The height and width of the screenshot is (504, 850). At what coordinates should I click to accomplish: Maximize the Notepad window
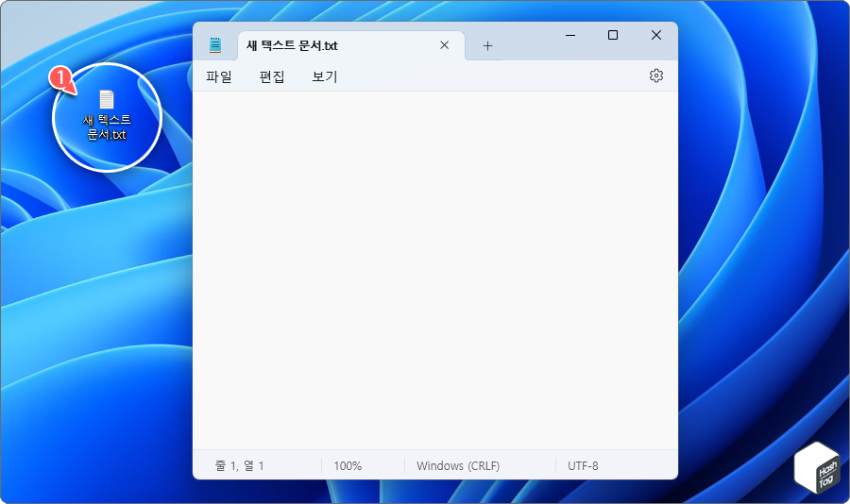[613, 35]
